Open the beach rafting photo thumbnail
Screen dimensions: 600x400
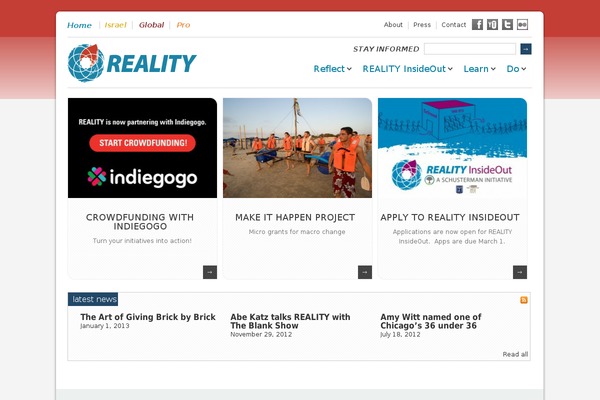(297, 148)
